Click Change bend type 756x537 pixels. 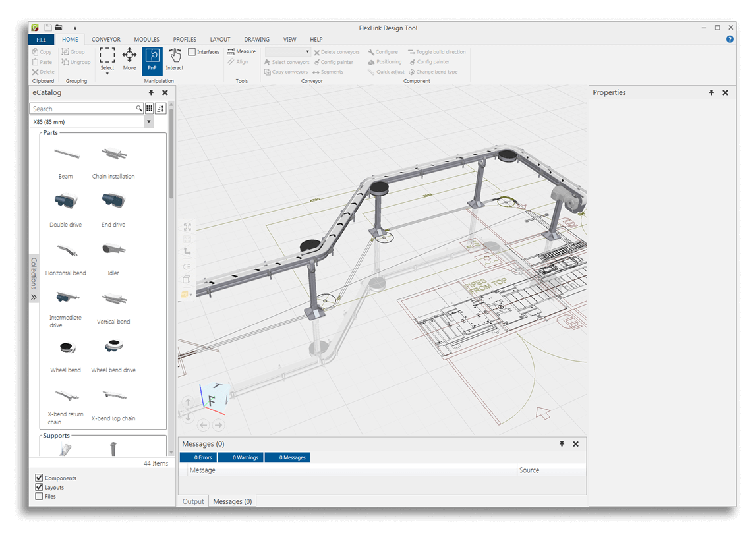tap(434, 72)
